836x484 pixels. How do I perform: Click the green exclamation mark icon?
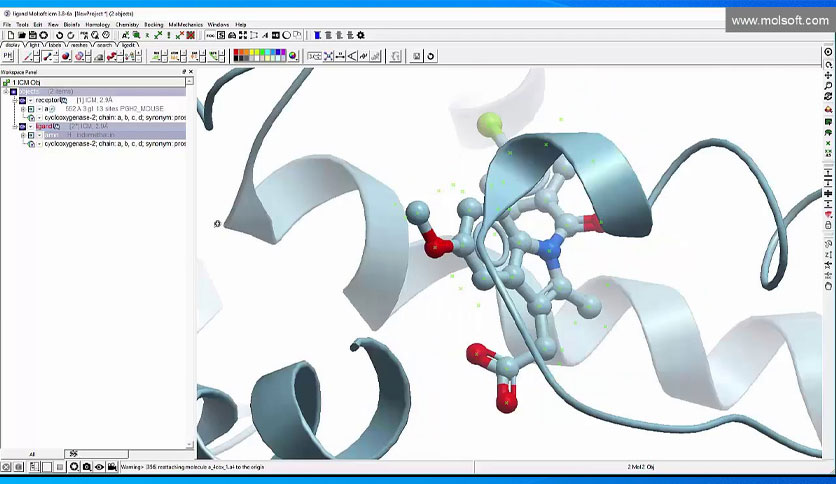168,35
